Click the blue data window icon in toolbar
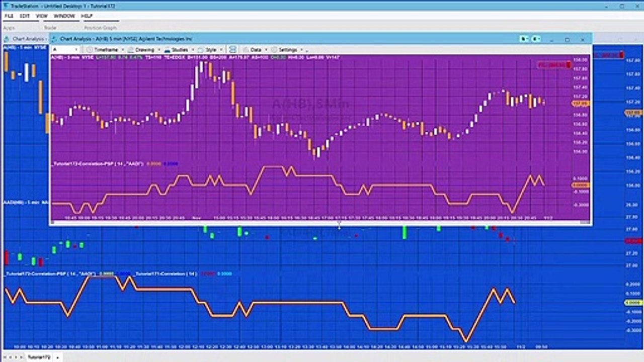 pos(232,50)
